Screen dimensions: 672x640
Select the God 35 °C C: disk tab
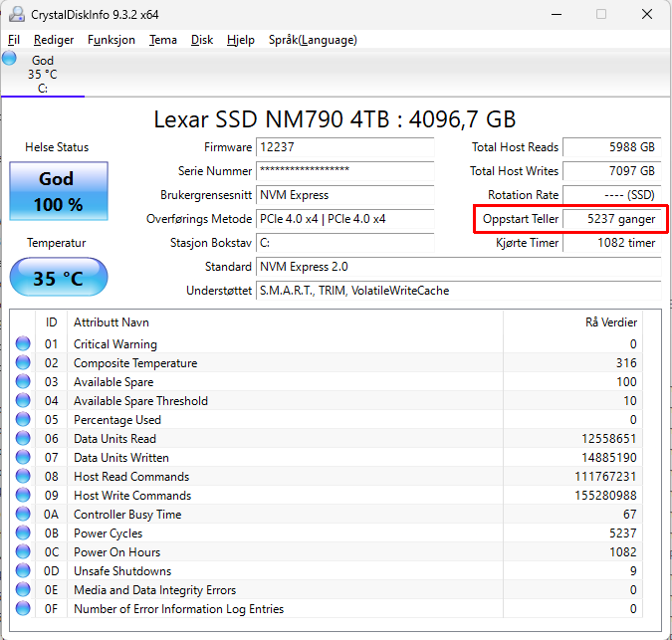click(43, 74)
